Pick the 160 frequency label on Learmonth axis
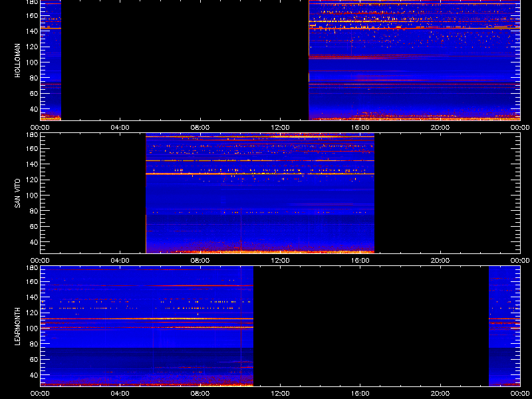The image size is (532, 399). [x=33, y=281]
